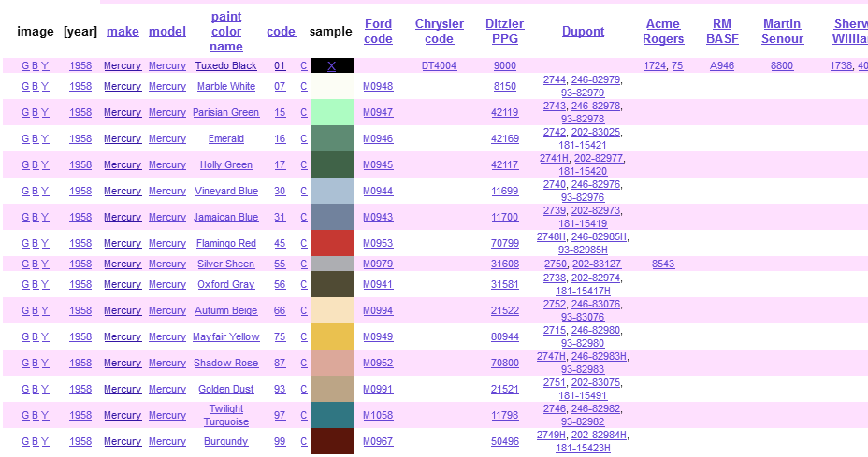Open Ford code M1058 link
Viewport: 868px width, 457px height.
tap(378, 415)
